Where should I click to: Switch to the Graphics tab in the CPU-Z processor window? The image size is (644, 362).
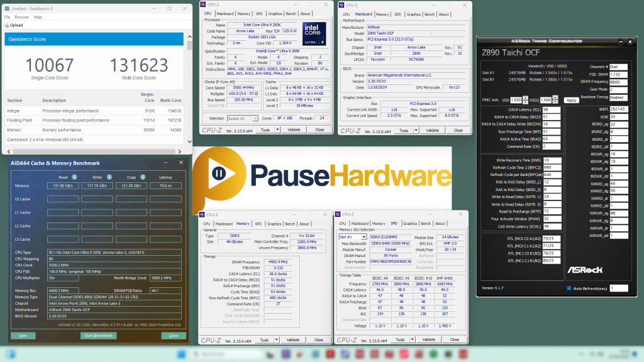[x=275, y=14]
